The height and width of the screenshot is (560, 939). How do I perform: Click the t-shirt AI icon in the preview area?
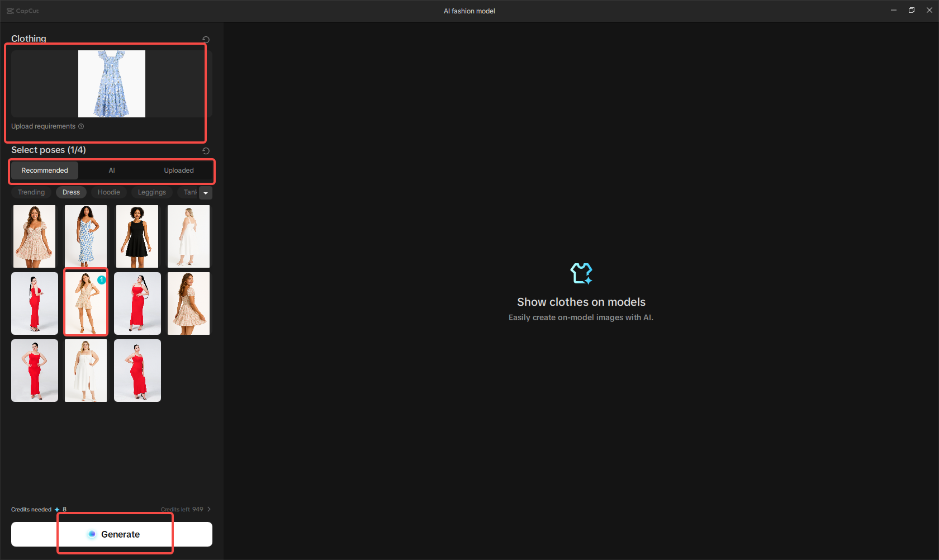581,273
